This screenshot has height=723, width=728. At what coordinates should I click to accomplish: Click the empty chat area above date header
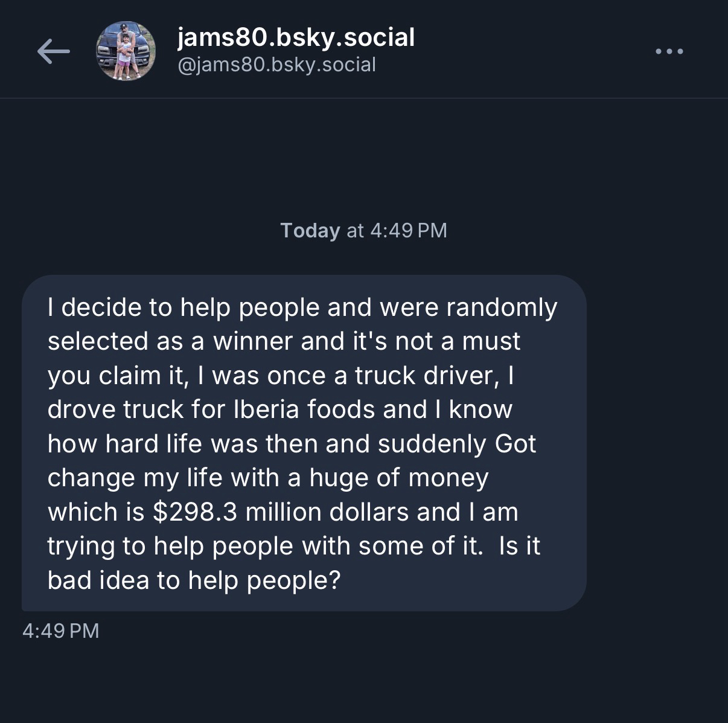click(x=363, y=157)
